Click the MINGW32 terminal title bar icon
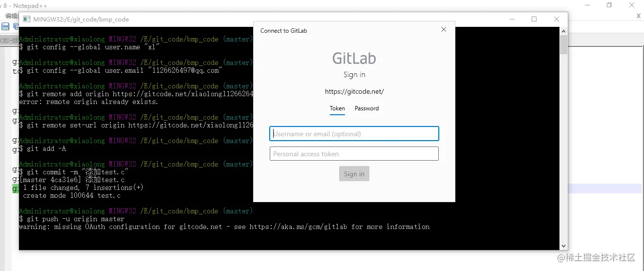 (27, 20)
